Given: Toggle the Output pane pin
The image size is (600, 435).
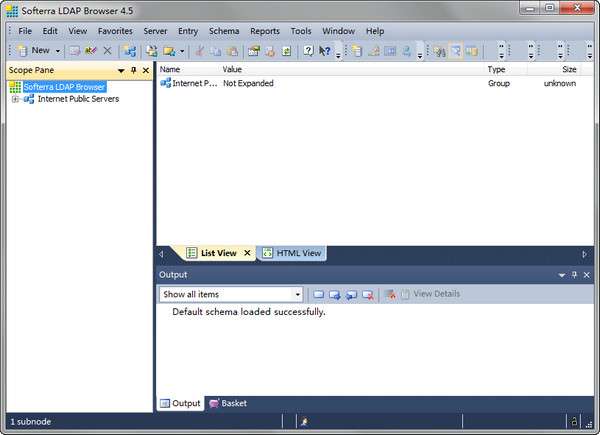Looking at the screenshot, I should pyautogui.click(x=574, y=275).
